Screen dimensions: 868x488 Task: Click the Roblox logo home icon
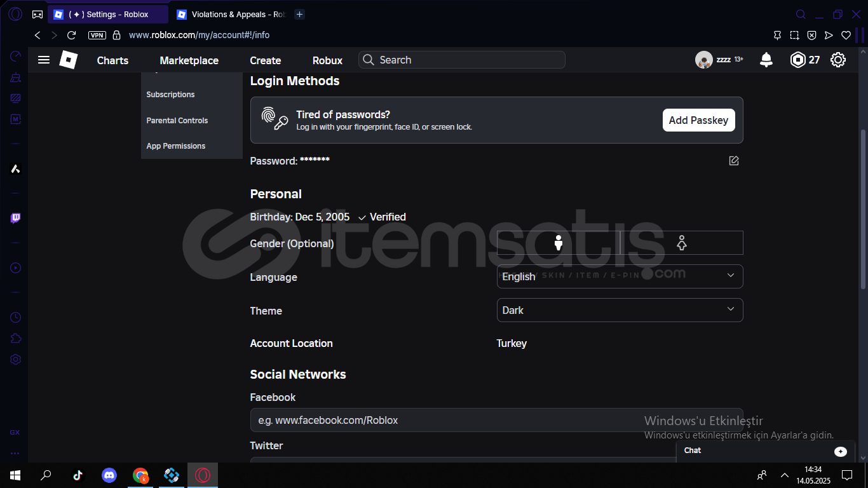point(69,60)
